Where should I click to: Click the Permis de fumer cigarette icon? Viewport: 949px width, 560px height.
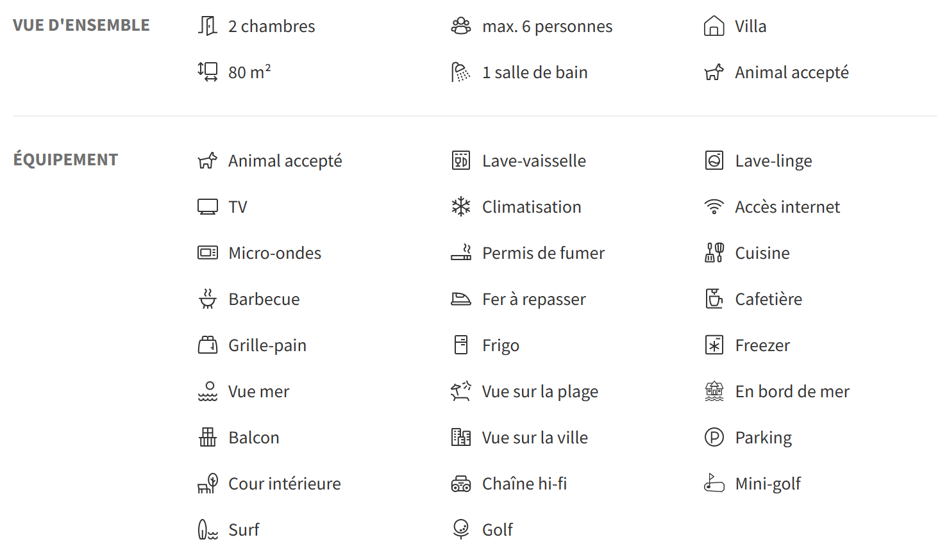(x=461, y=252)
